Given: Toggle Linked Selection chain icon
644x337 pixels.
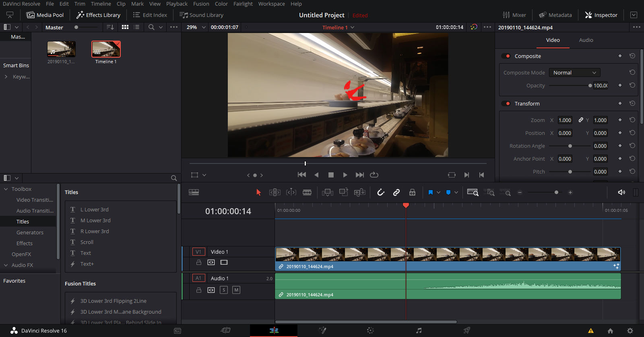Looking at the screenshot, I should tap(396, 192).
